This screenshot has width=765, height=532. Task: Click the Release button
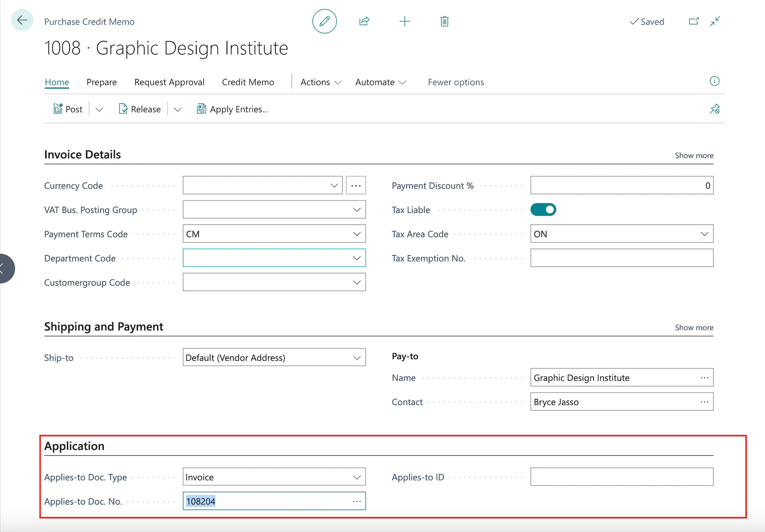[140, 109]
